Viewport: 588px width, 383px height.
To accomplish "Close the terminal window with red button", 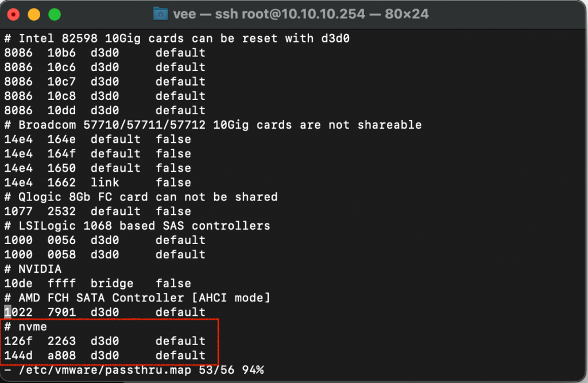I will 14,14.
